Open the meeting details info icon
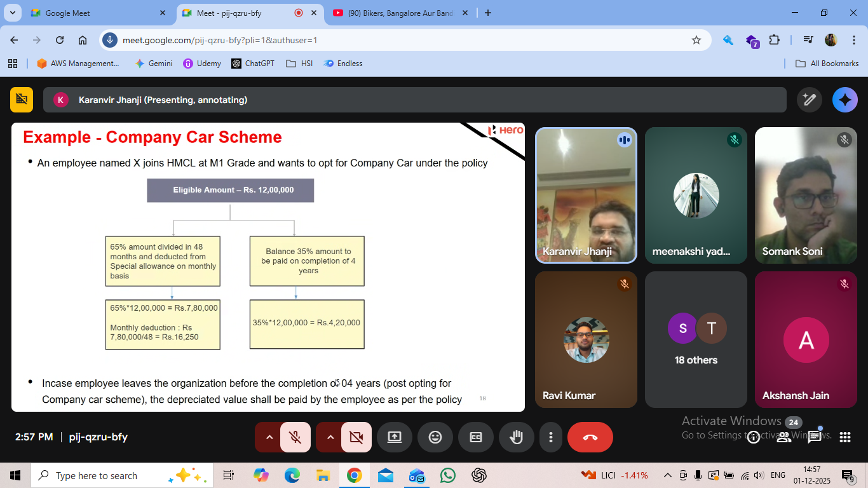Screen dimensions: 868x488 coord(754,437)
